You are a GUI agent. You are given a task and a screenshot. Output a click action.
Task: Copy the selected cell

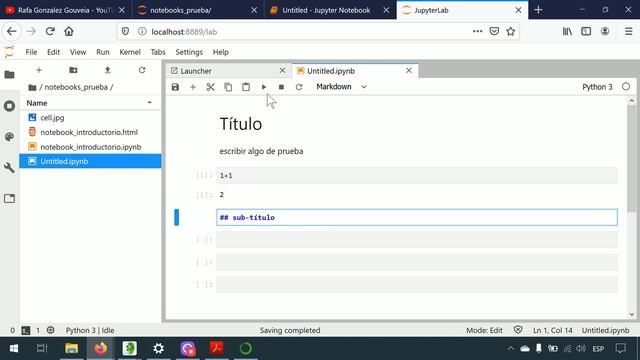click(x=228, y=87)
